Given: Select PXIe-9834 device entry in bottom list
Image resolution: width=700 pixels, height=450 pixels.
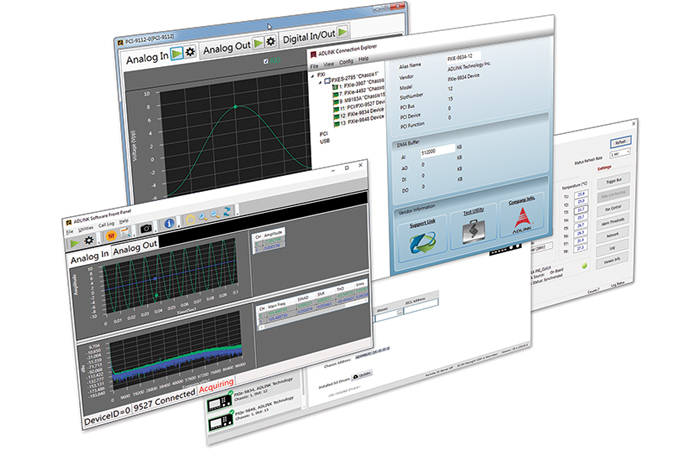Looking at the screenshot, I should click(254, 394).
